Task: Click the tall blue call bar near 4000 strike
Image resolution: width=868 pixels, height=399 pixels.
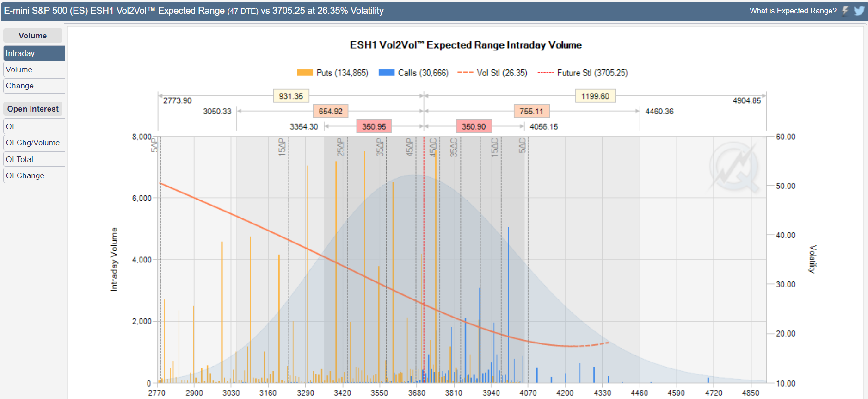Action: [x=508, y=305]
